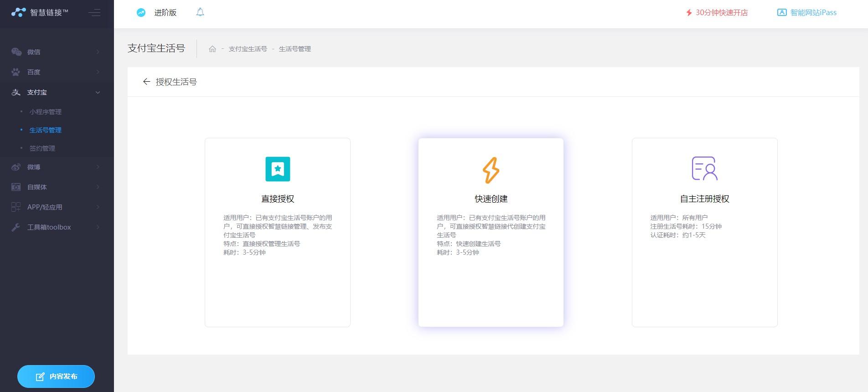The height and width of the screenshot is (392, 868).
Task: Click 支付宝生活号 breadcrumb link
Action: pyautogui.click(x=248, y=49)
